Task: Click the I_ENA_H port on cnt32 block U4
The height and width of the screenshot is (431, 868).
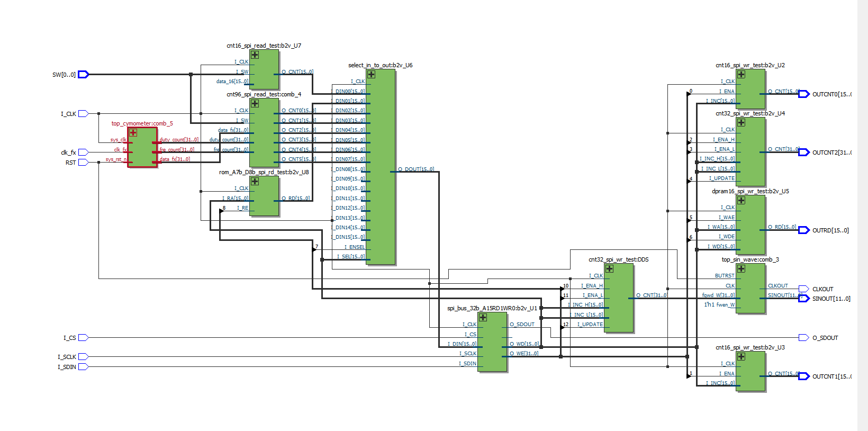Action: [x=724, y=140]
